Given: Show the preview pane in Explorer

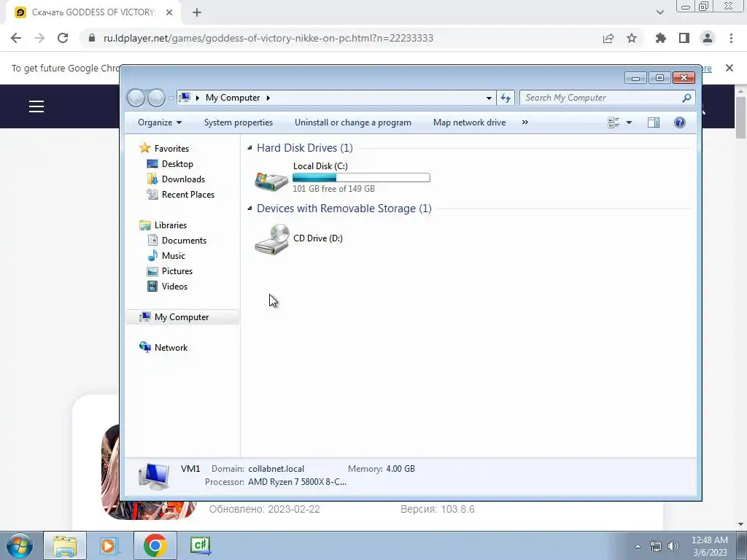Looking at the screenshot, I should pos(654,122).
